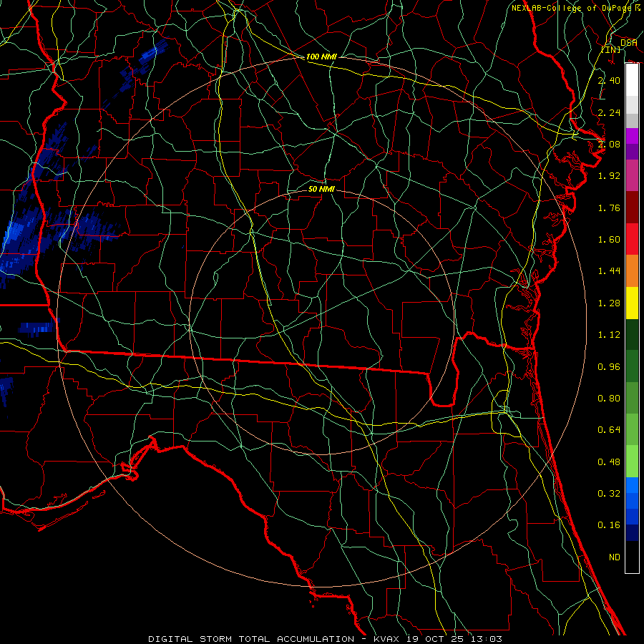Click the KVAX station identifier
The width and height of the screenshot is (644, 644).
387,639
